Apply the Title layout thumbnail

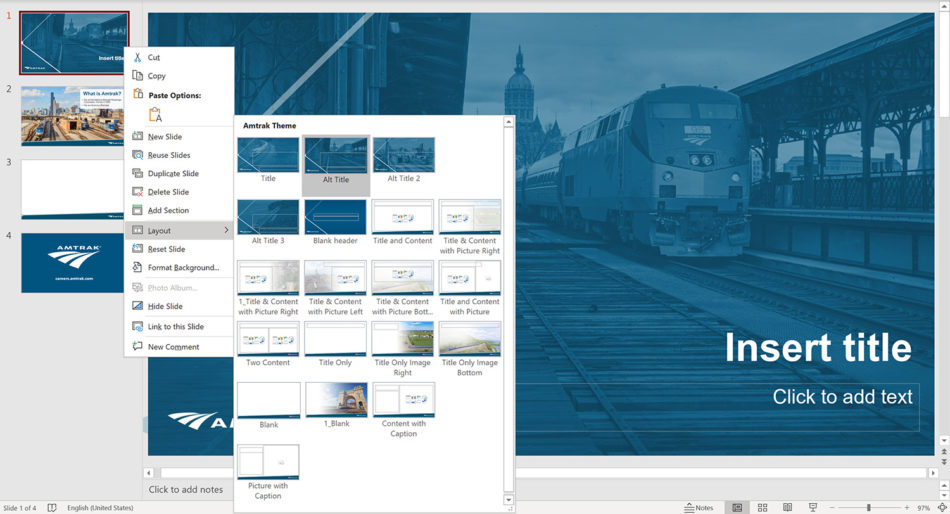pos(268,155)
